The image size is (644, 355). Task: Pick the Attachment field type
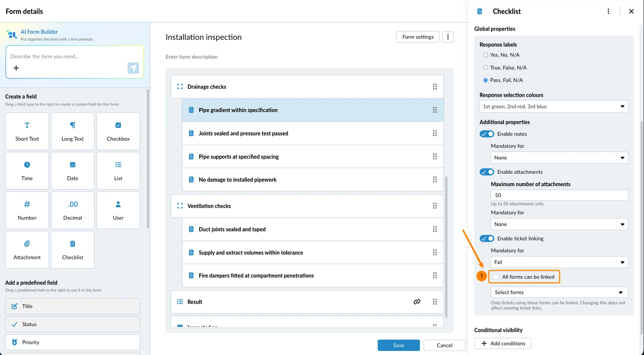(27, 250)
